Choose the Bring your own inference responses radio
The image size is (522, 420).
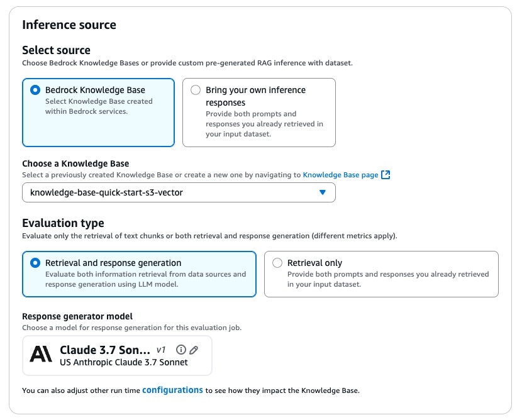(196, 90)
